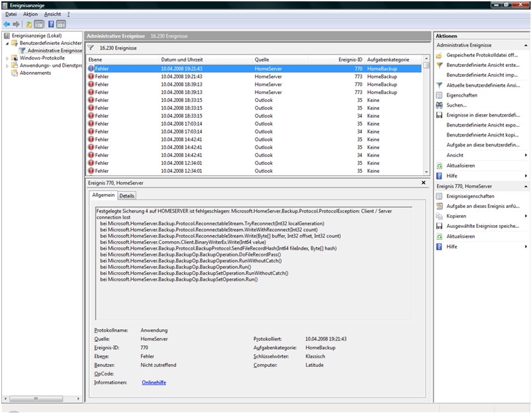Image resolution: width=532 pixels, height=414 pixels.
Task: Select the Outlook event at 10.04.2008 17:03:14 ID 35
Action: coord(254,124)
